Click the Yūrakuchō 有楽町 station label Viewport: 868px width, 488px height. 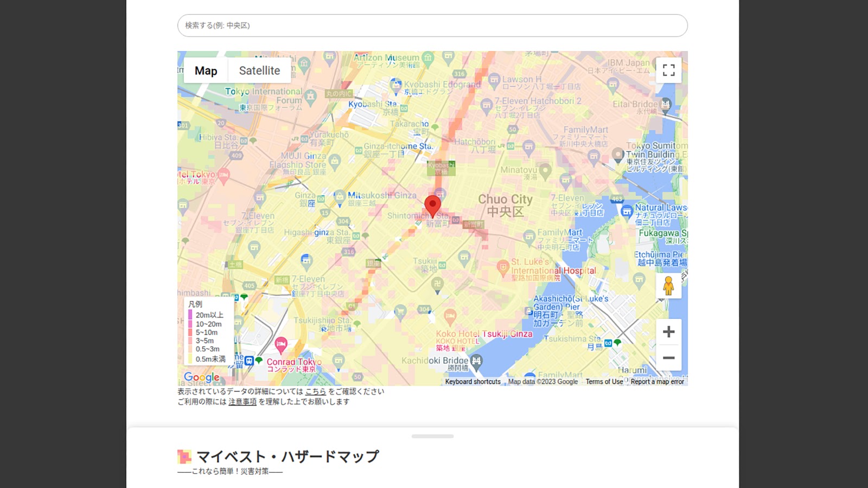329,138
